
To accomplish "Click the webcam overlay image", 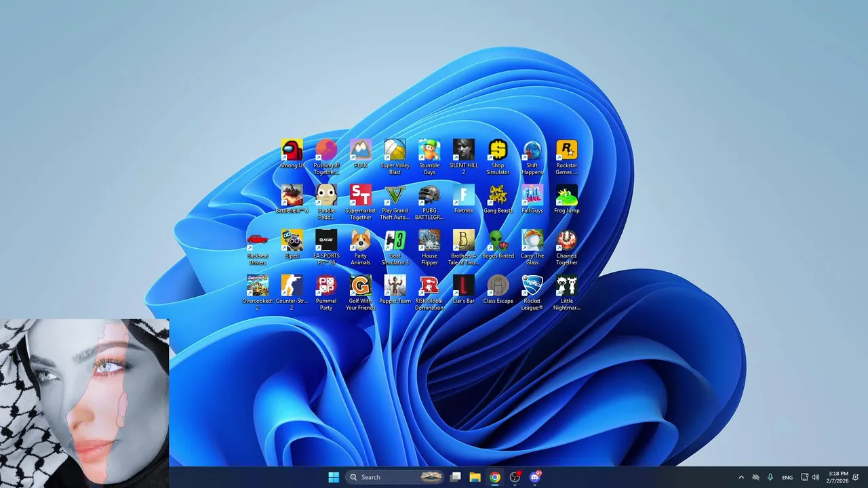I will pos(84,403).
